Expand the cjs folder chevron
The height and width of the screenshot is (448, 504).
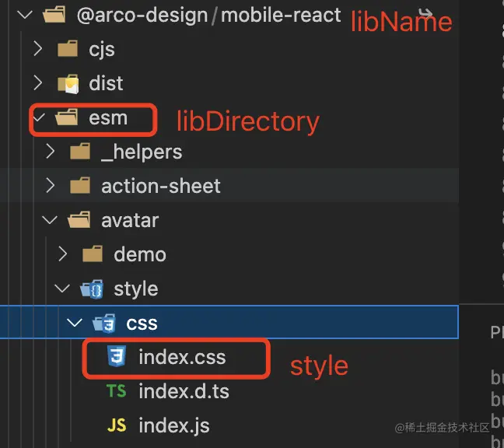pyautogui.click(x=37, y=49)
